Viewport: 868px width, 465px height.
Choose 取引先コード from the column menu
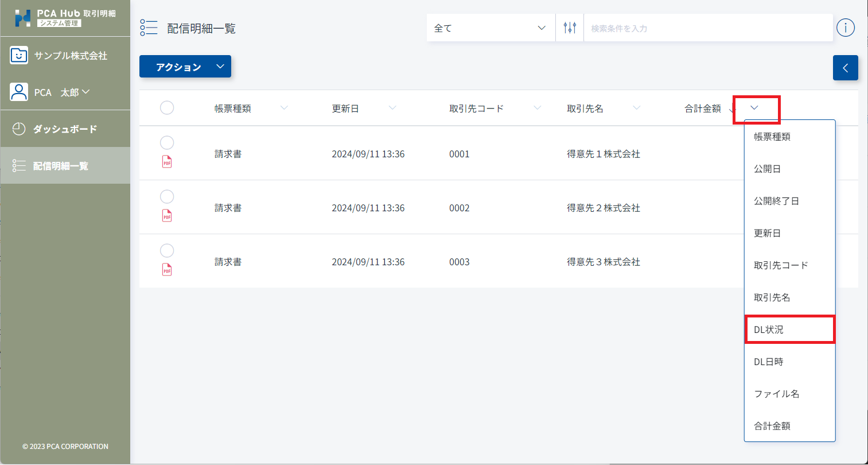click(789, 265)
